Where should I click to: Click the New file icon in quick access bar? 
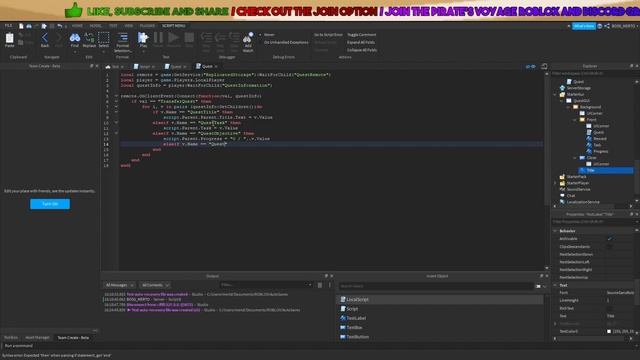point(21,26)
